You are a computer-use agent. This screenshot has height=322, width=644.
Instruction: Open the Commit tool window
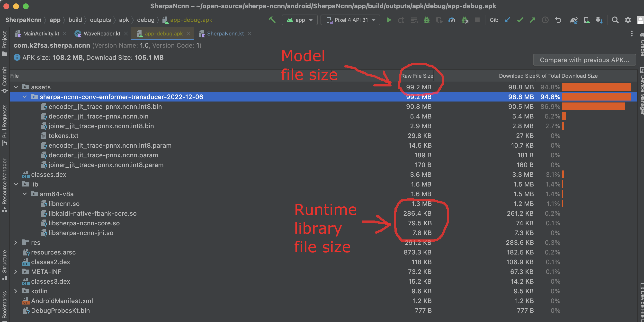click(x=5, y=80)
